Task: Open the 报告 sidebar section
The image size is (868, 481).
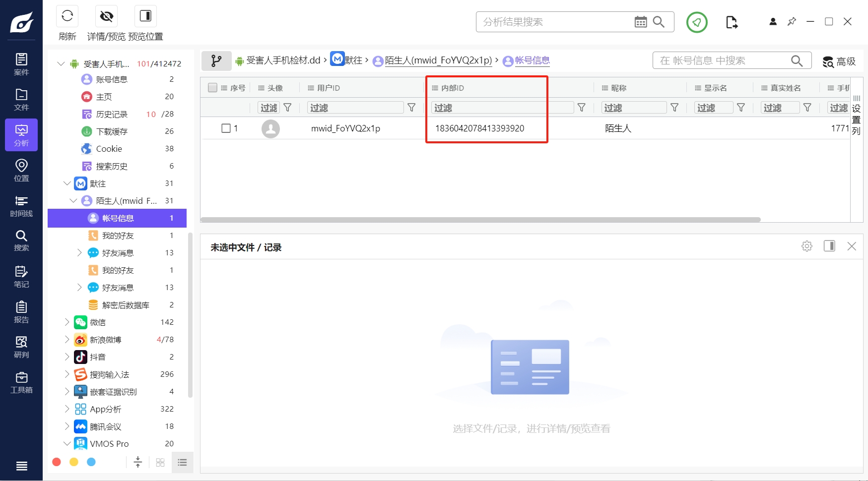Action: click(21, 312)
